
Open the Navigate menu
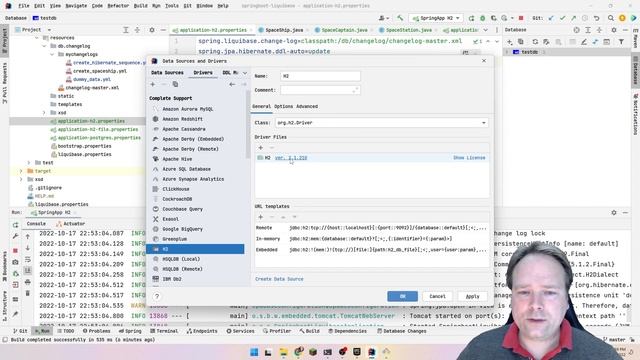pos(76,6)
